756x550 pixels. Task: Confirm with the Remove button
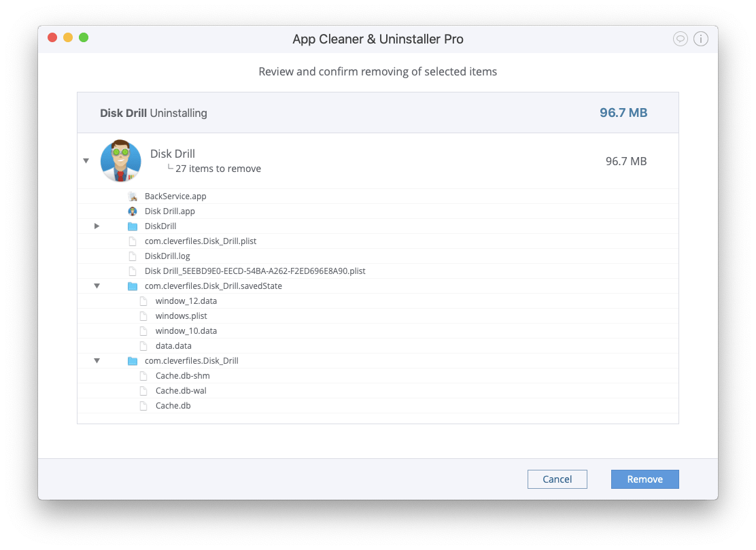pos(645,479)
